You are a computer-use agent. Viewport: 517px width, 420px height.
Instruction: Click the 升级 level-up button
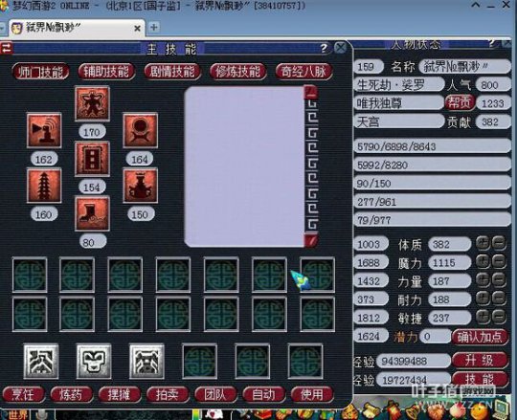click(x=480, y=360)
